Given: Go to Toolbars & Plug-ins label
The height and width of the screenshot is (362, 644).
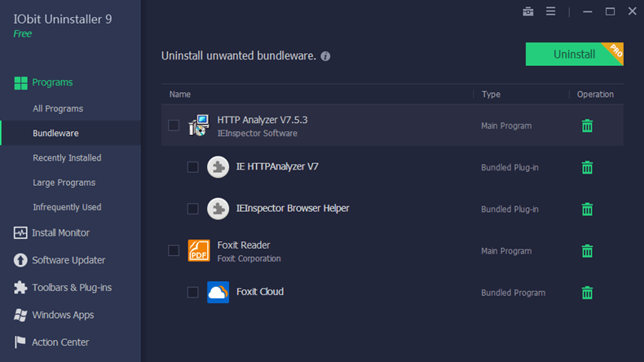Looking at the screenshot, I should pos(72,288).
